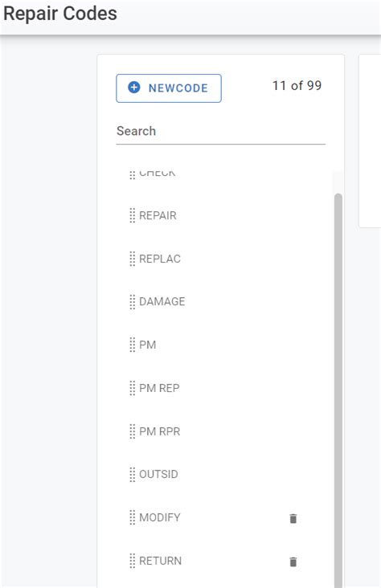Screen dimensions: 381x588
Task: Click the OUTSID row drag handle
Action: [x=132, y=475]
